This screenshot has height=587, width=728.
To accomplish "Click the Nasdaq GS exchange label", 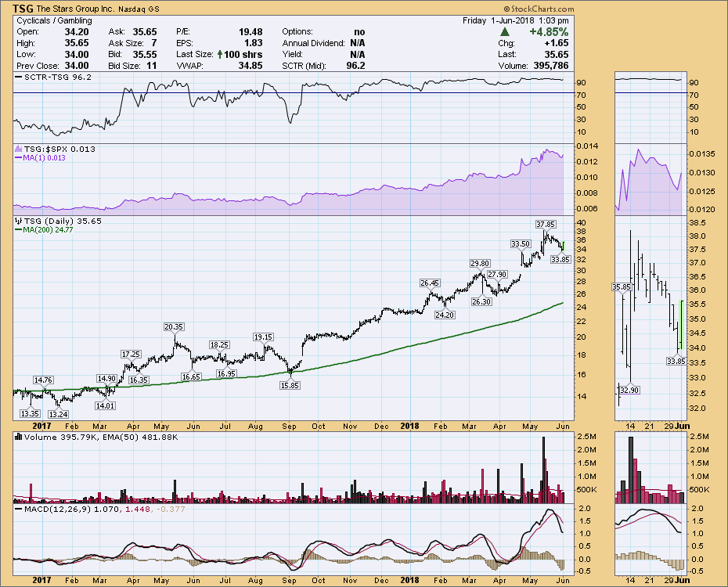I will tap(139, 9).
